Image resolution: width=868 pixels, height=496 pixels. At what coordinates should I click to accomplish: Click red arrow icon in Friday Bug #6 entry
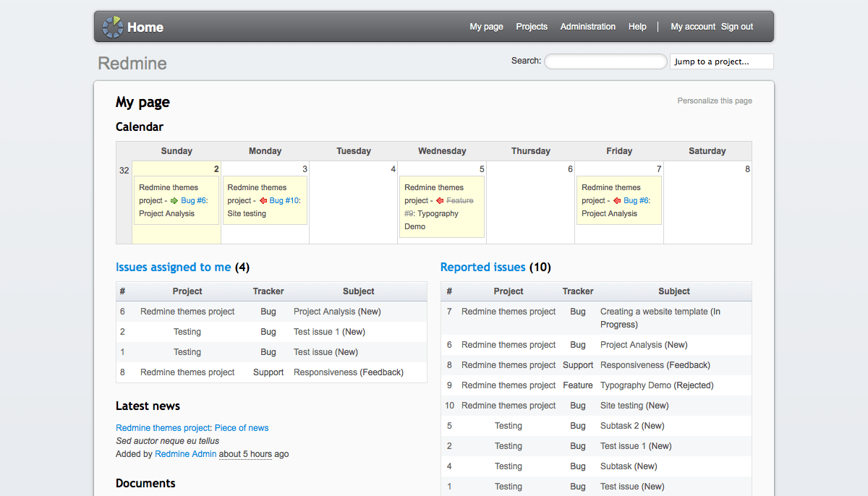(617, 200)
